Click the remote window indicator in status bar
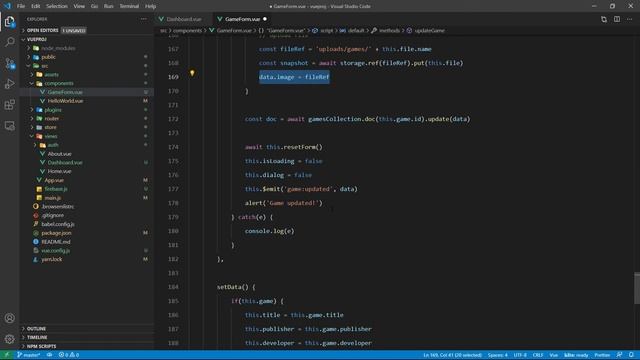This screenshot has width=640, height=360. 7,355
